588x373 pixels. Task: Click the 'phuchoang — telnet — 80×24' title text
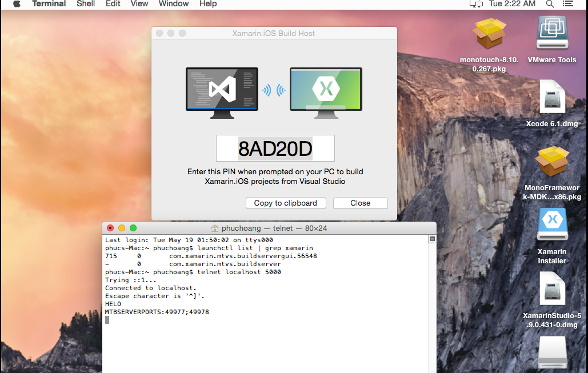click(274, 228)
